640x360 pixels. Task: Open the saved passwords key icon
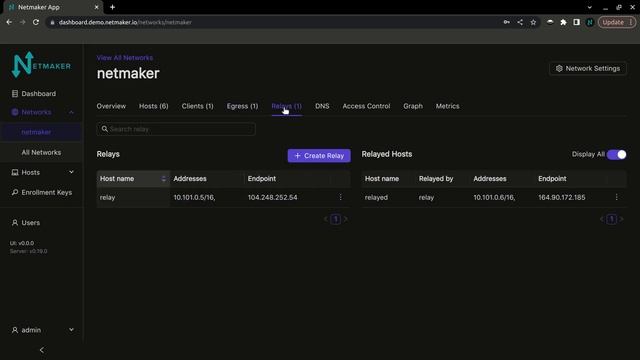point(507,22)
